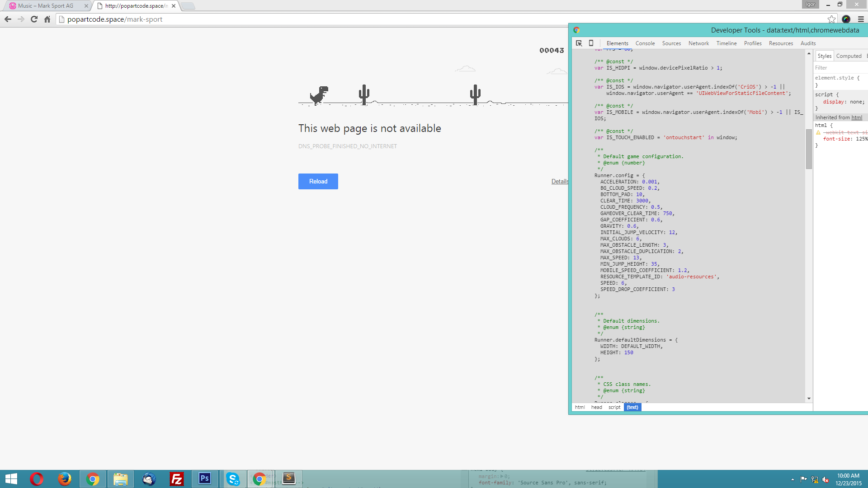The image size is (868, 488).
Task: Open Thunderbird from the taskbar
Action: [x=149, y=479]
